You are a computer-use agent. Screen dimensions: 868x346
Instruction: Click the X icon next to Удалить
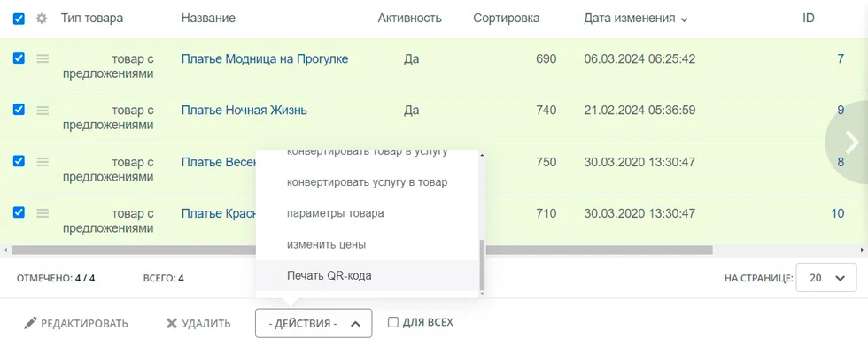172,323
